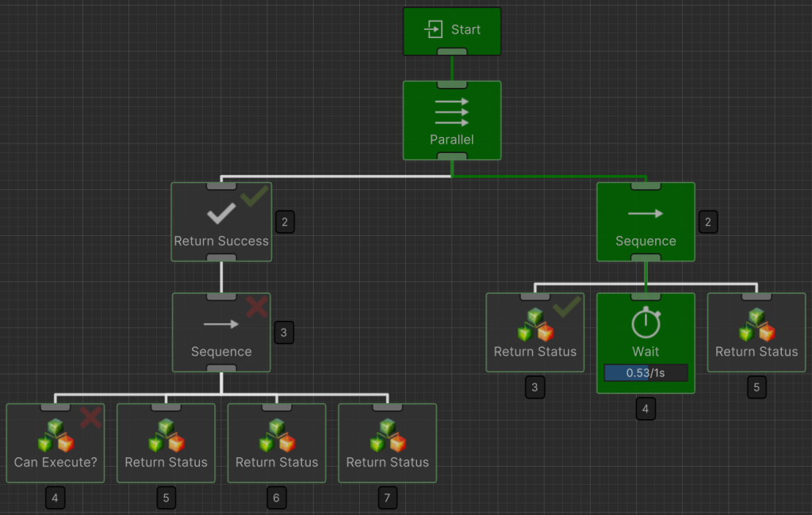Select the Return Status node above the index 6 badge
The height and width of the screenshot is (515, 812).
click(277, 443)
